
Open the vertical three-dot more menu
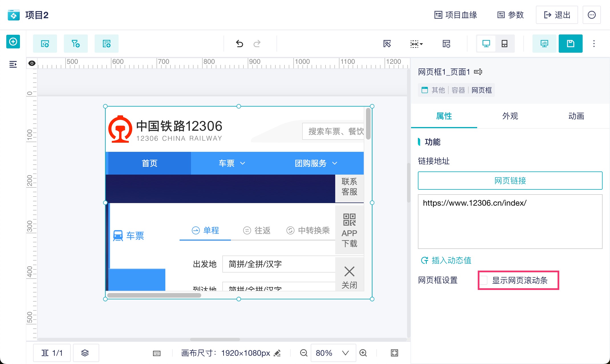pyautogui.click(x=594, y=44)
